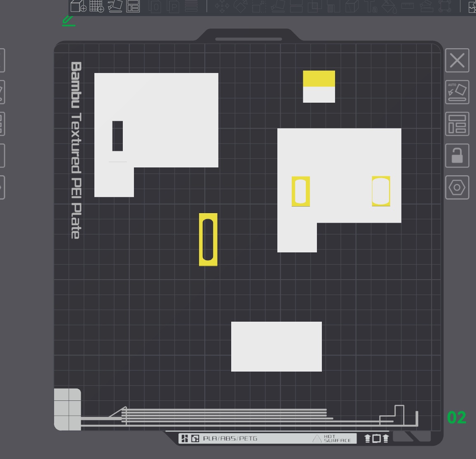Click the Split to objects icon
Image resolution: width=476 pixels, height=459 pixels.
click(155, 6)
